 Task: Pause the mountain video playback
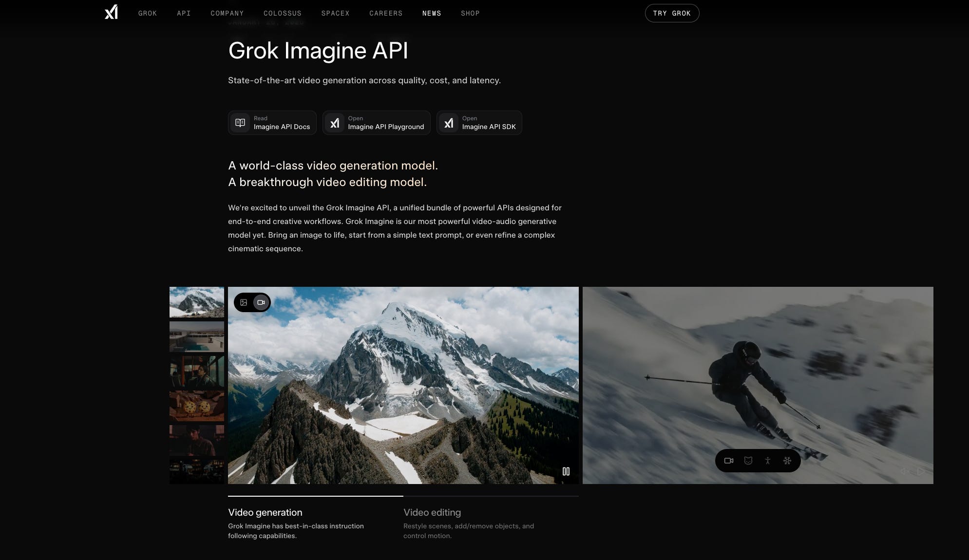pos(566,471)
